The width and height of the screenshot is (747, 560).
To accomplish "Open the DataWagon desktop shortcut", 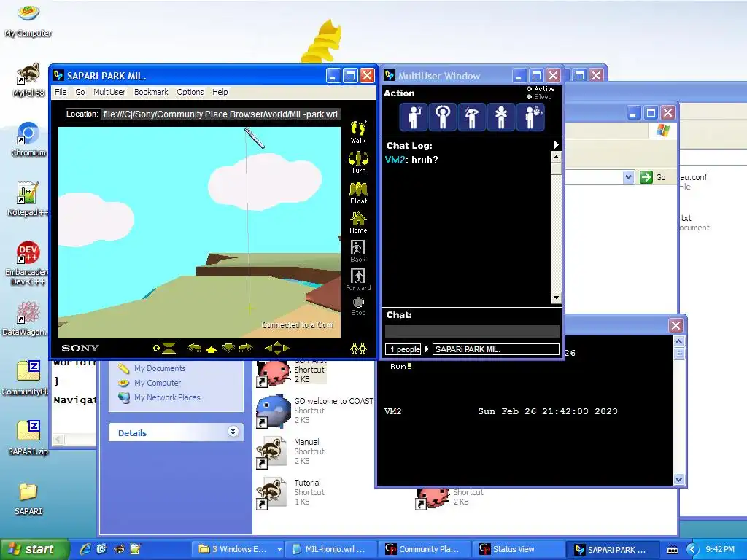I will point(28,319).
